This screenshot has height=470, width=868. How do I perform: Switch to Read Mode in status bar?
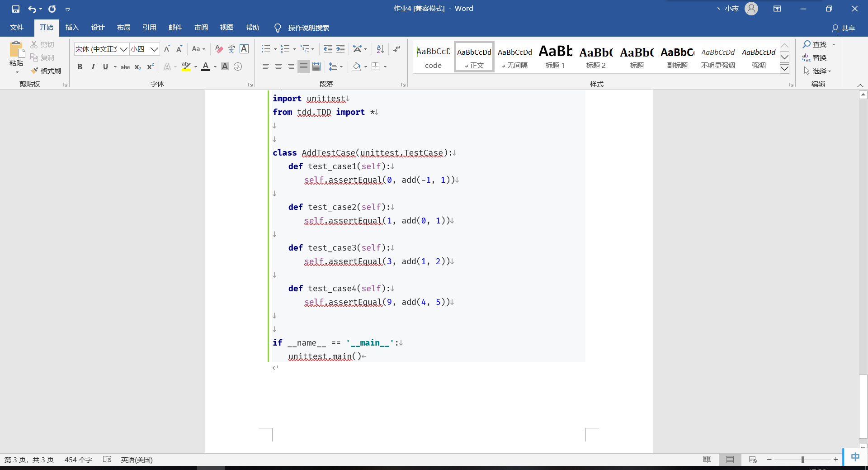[x=707, y=460]
